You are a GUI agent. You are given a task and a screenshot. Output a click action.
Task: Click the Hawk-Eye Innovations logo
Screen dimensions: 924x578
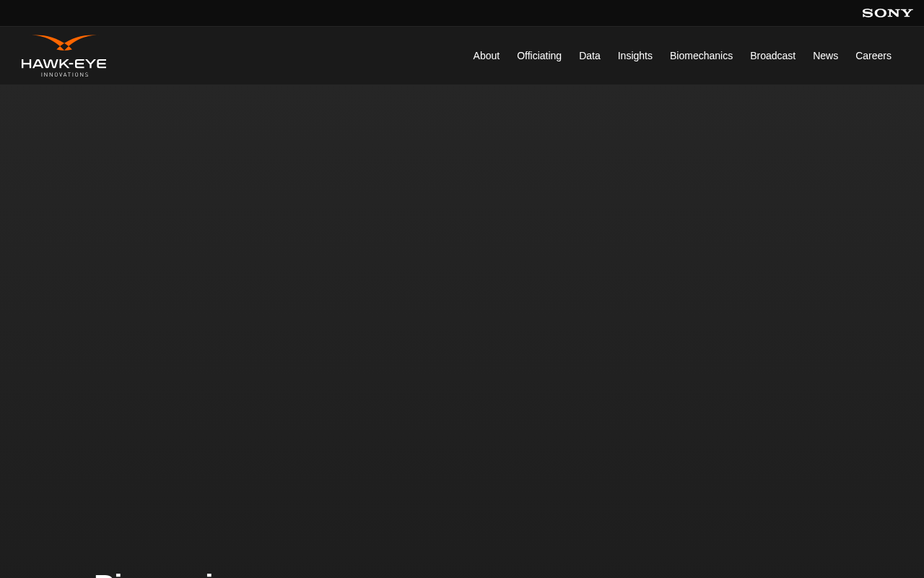pyautogui.click(x=64, y=56)
